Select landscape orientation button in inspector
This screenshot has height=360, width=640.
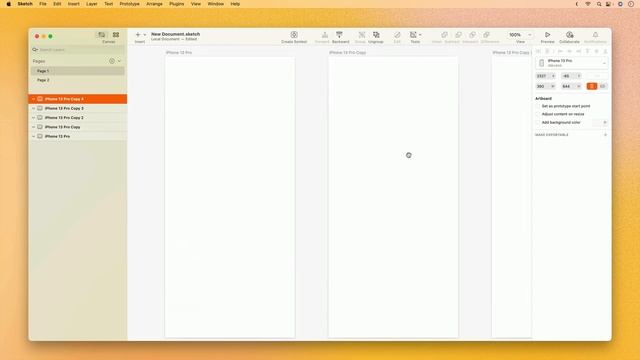(602, 86)
